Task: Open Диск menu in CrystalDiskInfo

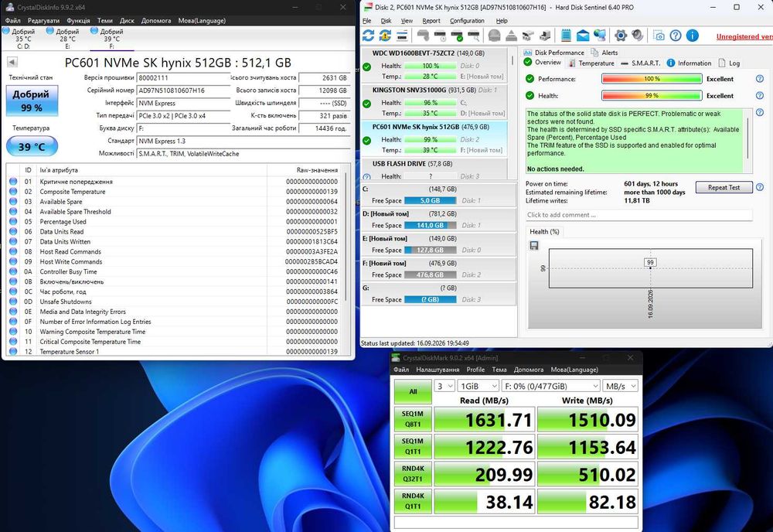Action: [127, 21]
